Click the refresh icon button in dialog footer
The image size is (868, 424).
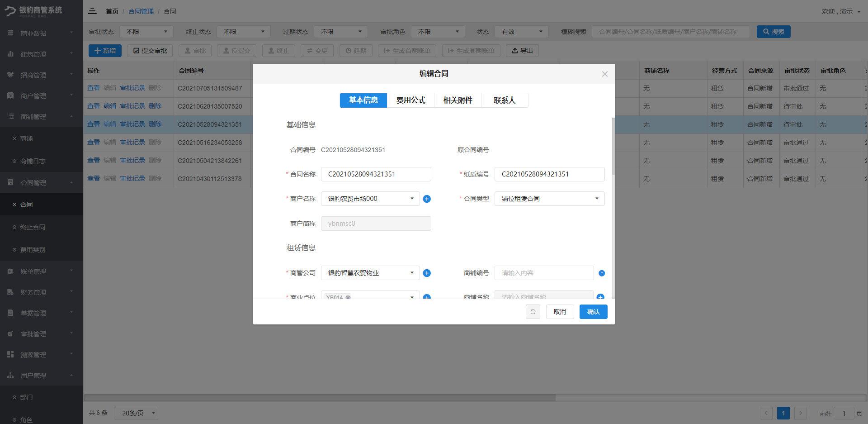tap(533, 312)
